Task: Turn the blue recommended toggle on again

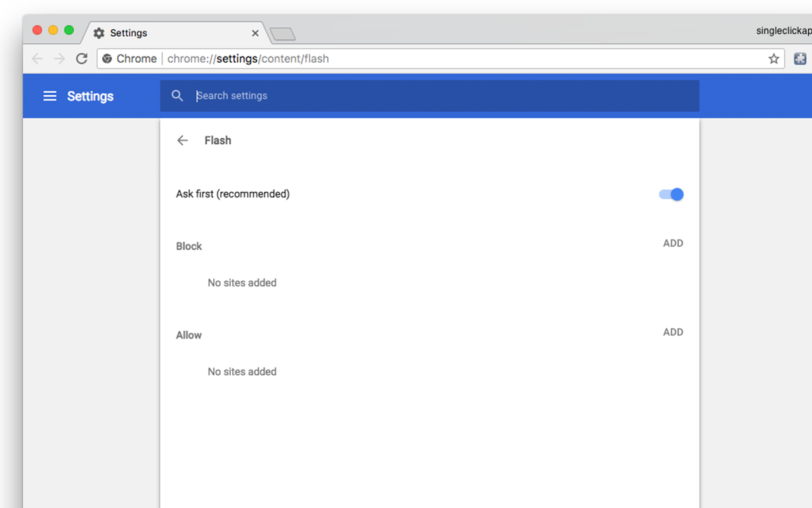Action: (x=670, y=194)
